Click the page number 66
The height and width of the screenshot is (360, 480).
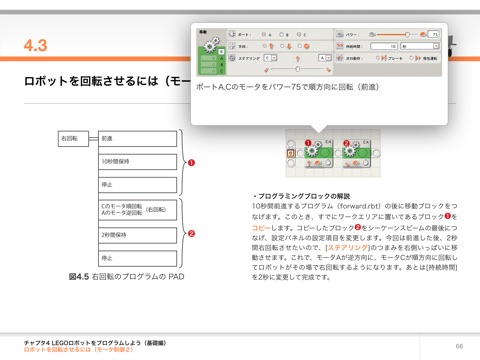click(459, 346)
